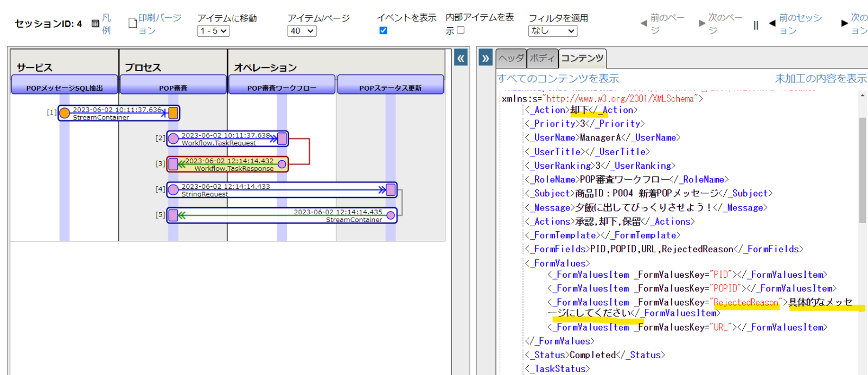
Task: Click next session arrow icon
Action: click(x=844, y=23)
